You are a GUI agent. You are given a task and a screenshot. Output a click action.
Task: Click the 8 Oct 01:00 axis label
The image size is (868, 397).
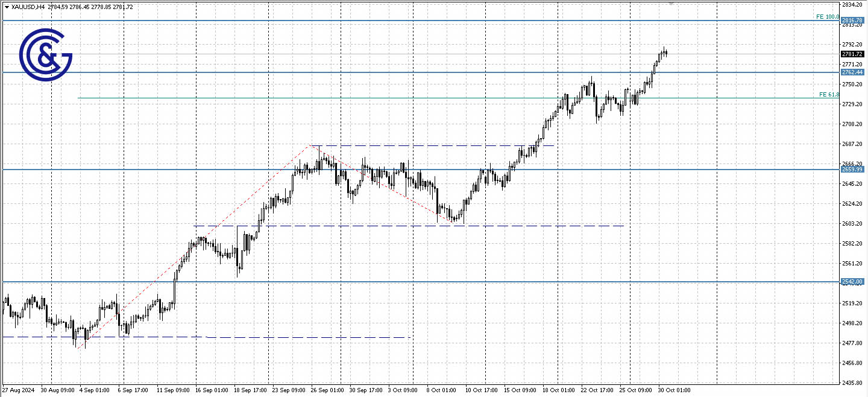click(x=440, y=390)
